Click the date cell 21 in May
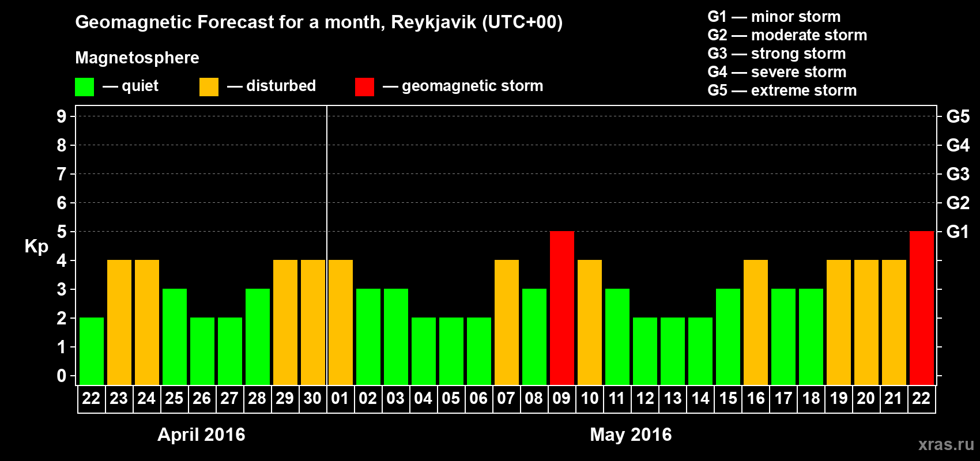This screenshot has height=461, width=980. click(x=894, y=399)
